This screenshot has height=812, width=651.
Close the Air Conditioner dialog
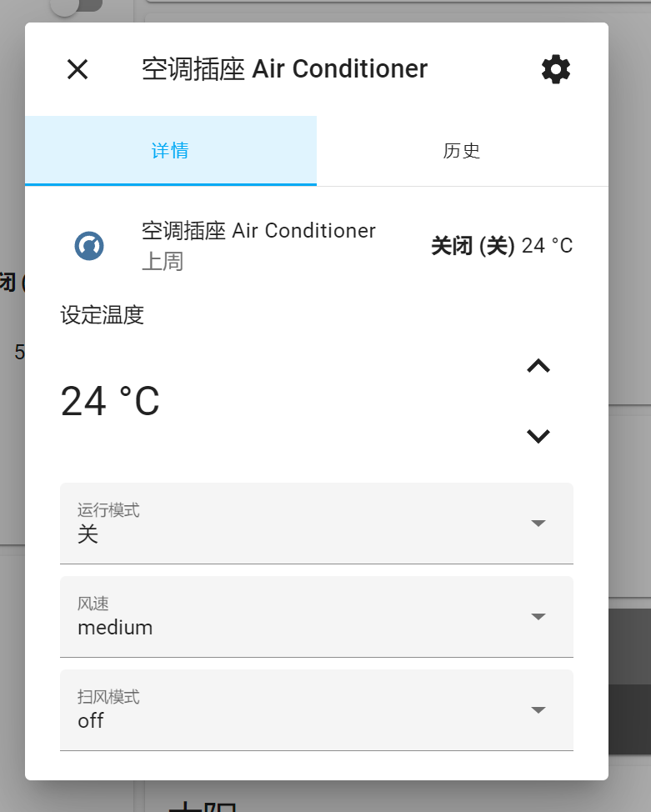tap(78, 69)
